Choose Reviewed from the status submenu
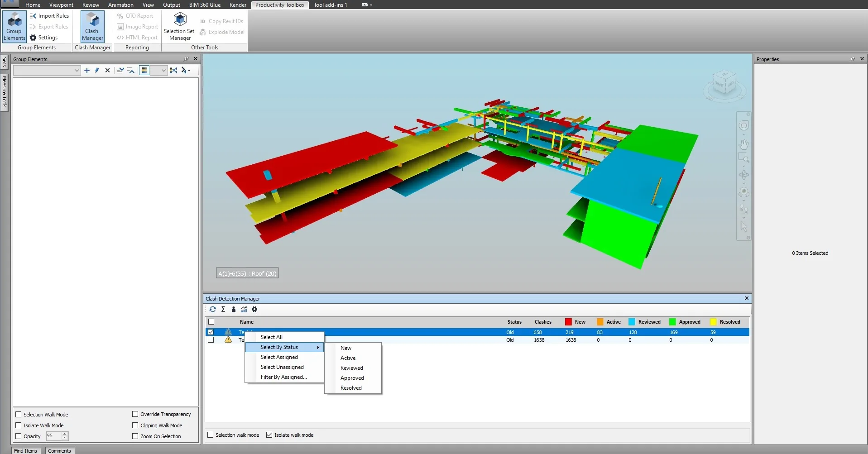The width and height of the screenshot is (868, 454). tap(352, 368)
